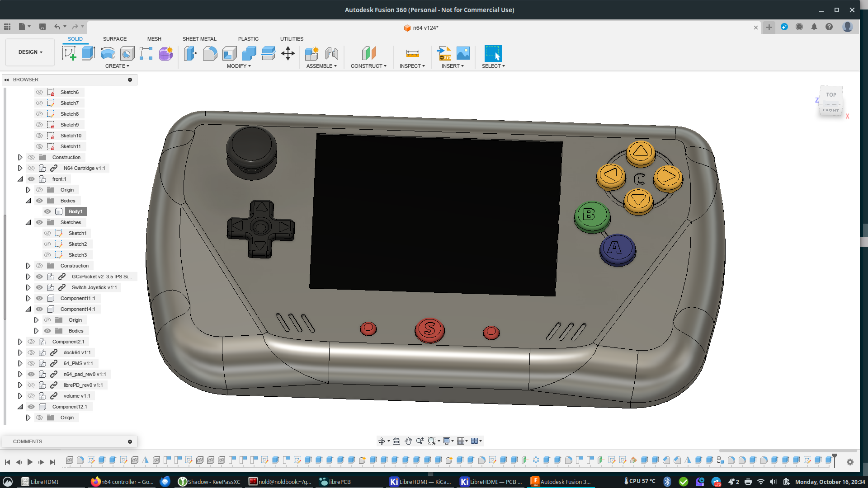Show the N64 Cartridge v1:1 component
868x488 pixels.
31,168
